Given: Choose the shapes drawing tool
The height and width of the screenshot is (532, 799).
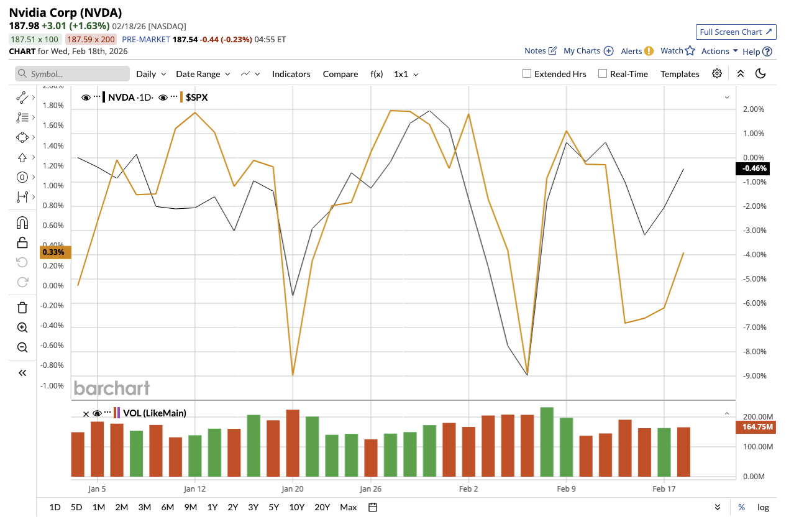Looking at the screenshot, I should pyautogui.click(x=22, y=137).
